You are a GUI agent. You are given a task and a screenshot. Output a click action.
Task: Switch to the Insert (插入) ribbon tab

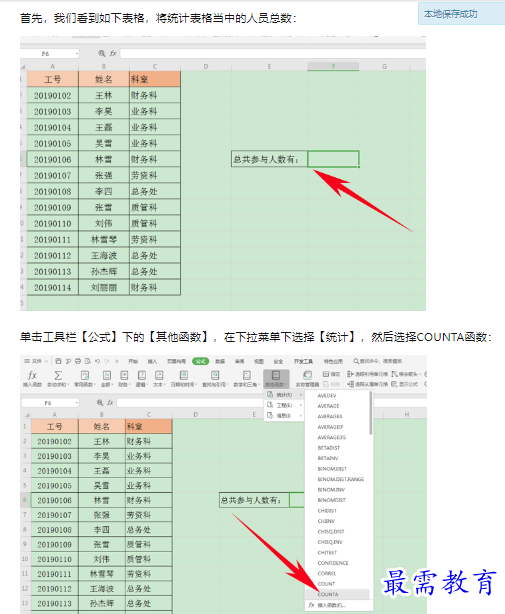(152, 361)
